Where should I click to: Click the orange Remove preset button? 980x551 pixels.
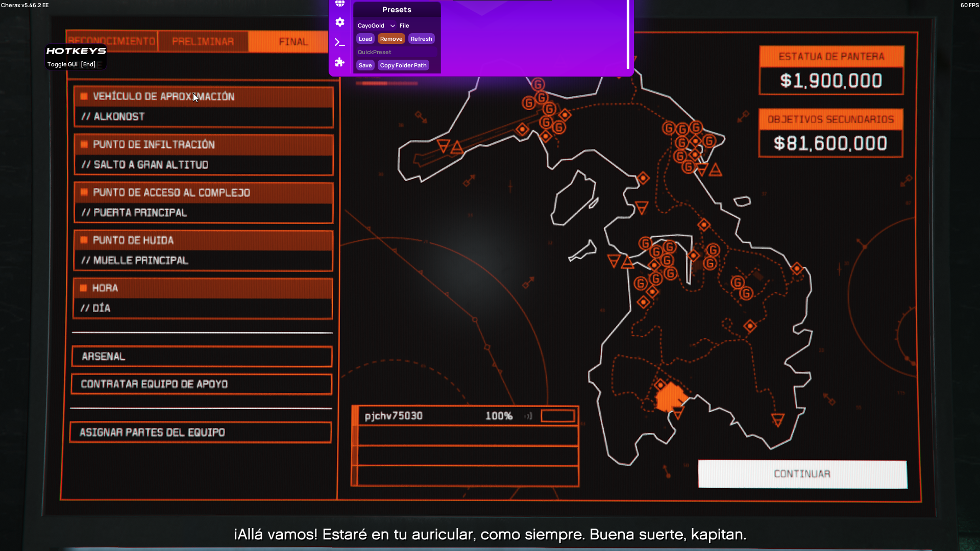point(391,39)
